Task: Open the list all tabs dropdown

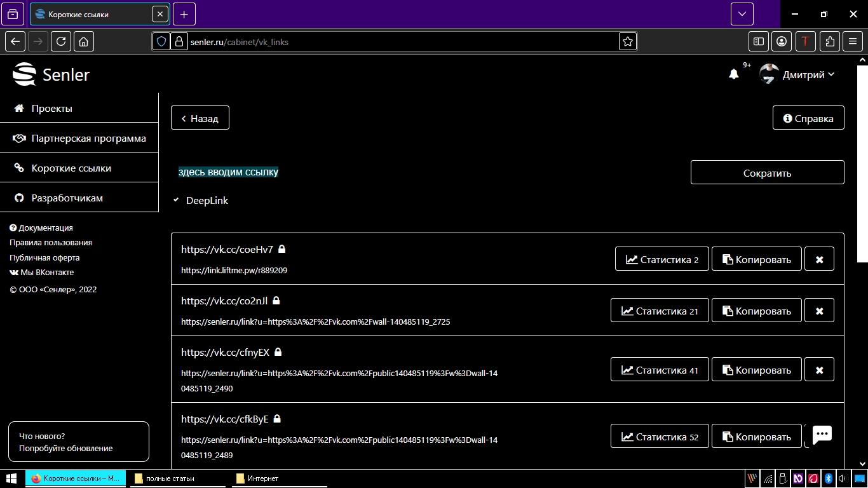Action: [x=742, y=14]
